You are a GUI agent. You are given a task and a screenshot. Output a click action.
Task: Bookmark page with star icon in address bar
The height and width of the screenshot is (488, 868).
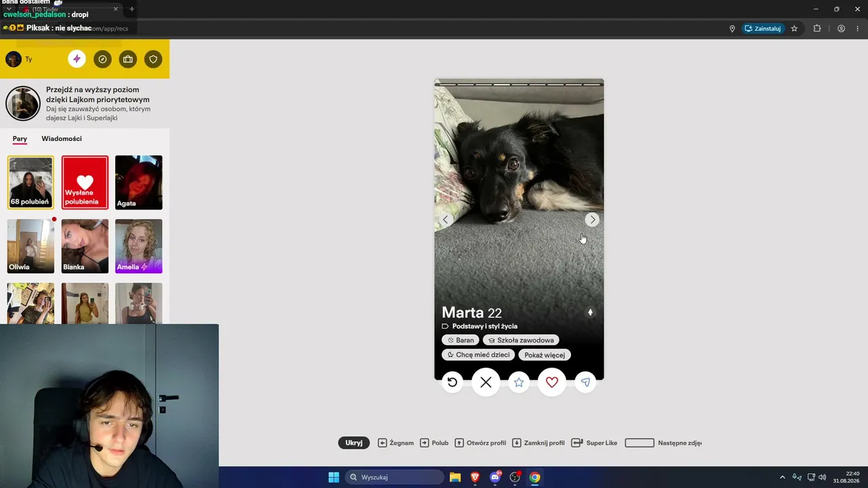[794, 28]
